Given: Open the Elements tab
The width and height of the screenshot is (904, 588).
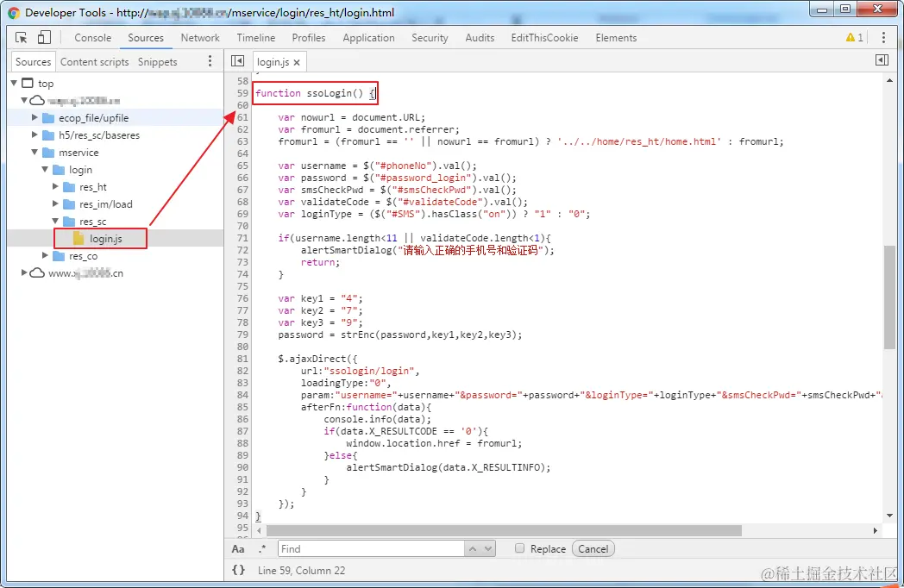Looking at the screenshot, I should [616, 37].
